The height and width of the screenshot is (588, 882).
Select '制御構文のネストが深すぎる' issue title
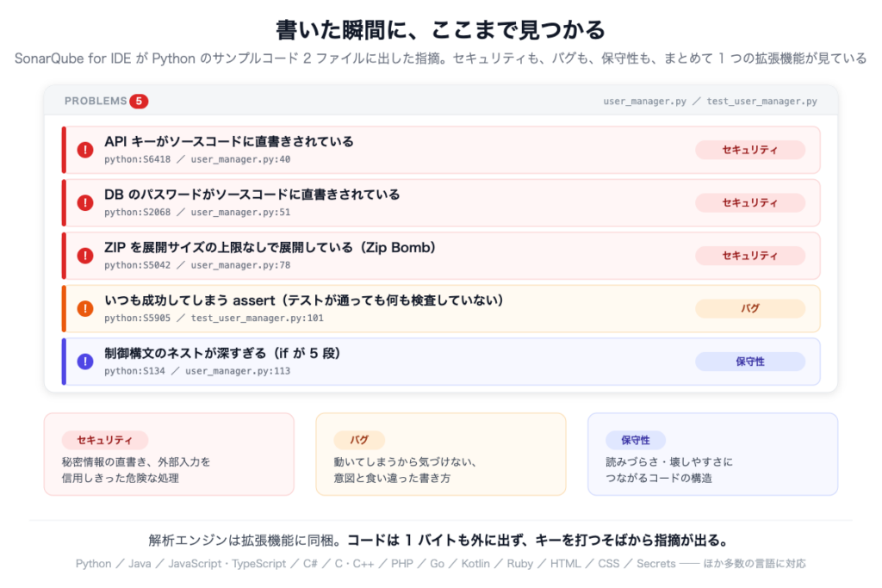pyautogui.click(x=185, y=353)
